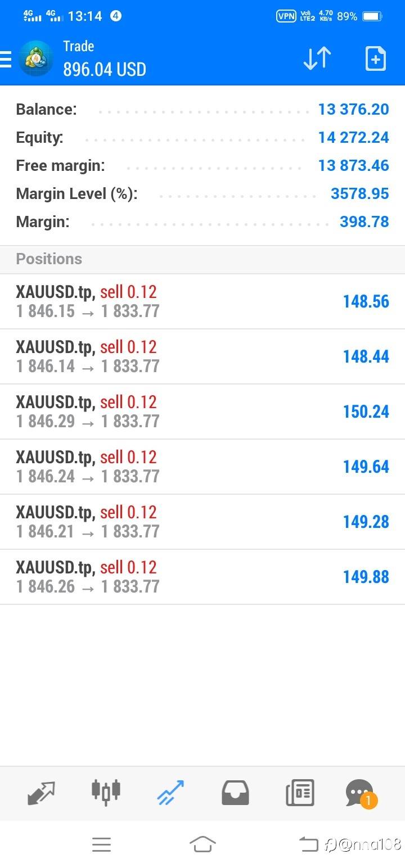Select the sell position at 1 846.21
The image size is (405, 868).
202,522
